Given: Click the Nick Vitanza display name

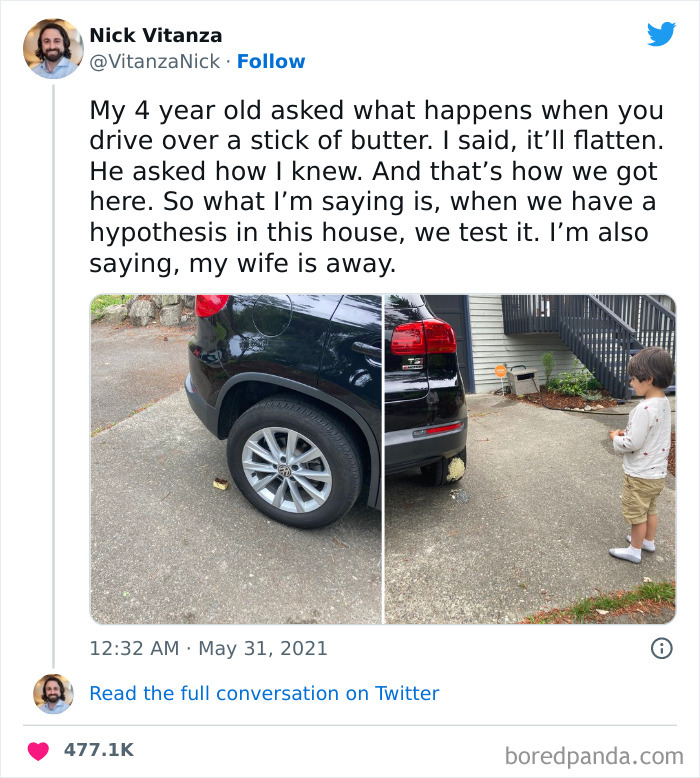Looking at the screenshot, I should click(x=156, y=36).
